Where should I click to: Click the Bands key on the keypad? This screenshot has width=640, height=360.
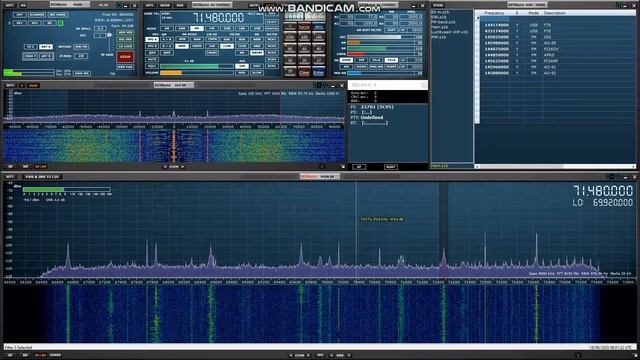[304, 27]
